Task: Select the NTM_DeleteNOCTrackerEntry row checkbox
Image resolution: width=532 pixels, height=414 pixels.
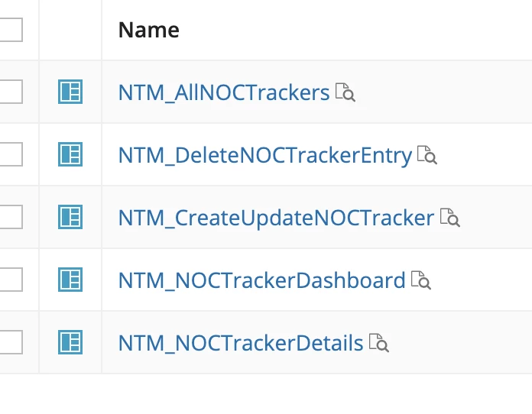Action: pyautogui.click(x=11, y=154)
